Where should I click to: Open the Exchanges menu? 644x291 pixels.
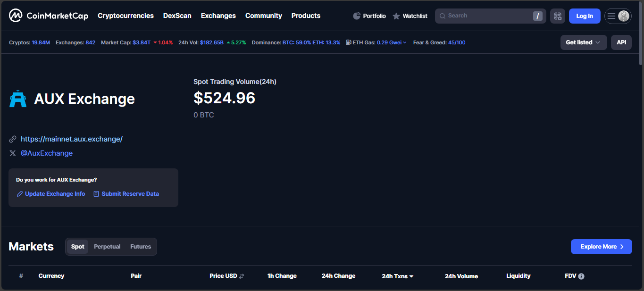(x=218, y=16)
